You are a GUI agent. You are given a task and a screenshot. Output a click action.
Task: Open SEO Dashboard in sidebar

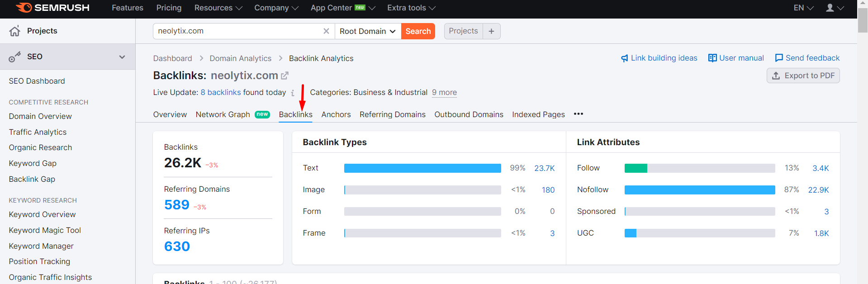37,81
